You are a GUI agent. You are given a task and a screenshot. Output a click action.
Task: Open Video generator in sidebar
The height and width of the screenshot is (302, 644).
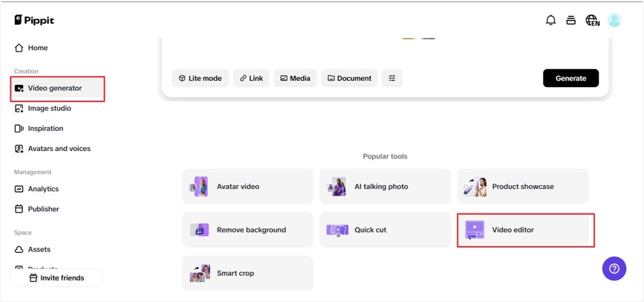(x=54, y=89)
